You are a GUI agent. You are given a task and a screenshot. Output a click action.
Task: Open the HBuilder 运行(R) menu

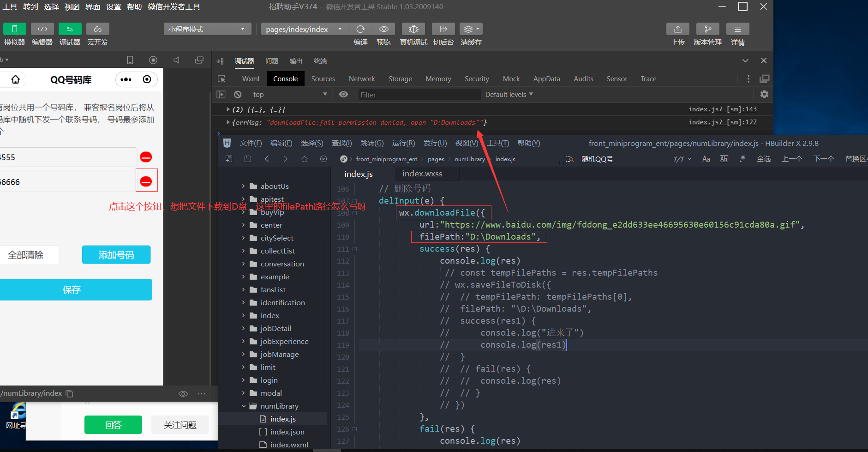pyautogui.click(x=403, y=143)
